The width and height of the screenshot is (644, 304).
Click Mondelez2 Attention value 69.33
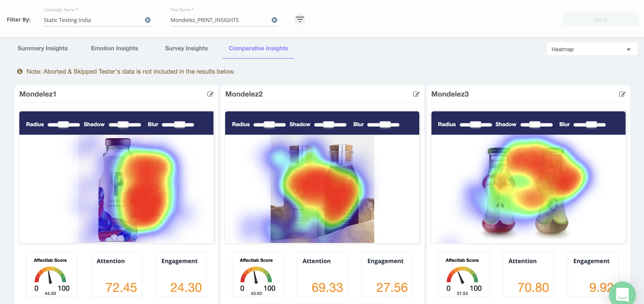point(327,288)
